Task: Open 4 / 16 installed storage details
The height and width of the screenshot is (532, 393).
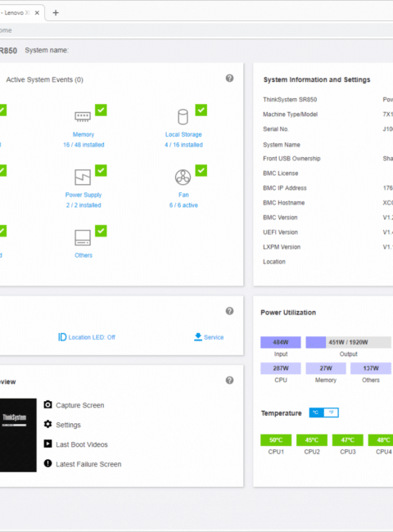Action: pyautogui.click(x=183, y=145)
